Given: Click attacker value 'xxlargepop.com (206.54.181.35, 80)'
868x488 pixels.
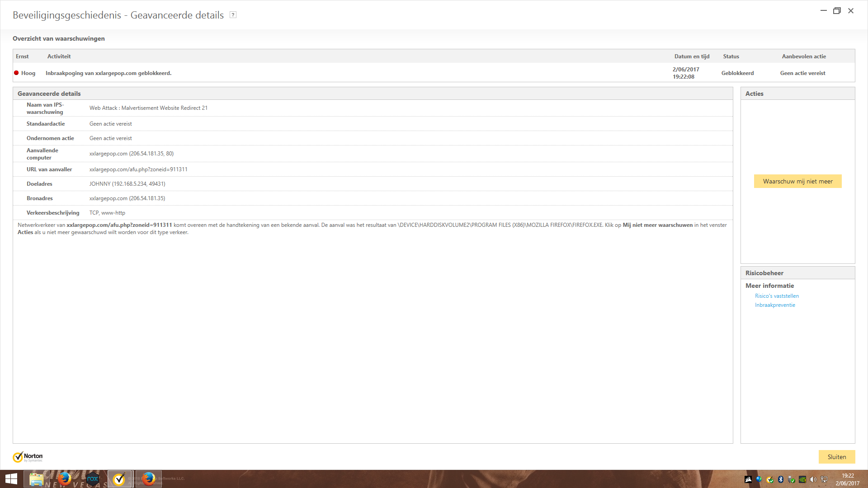Looking at the screenshot, I should click(132, 154).
